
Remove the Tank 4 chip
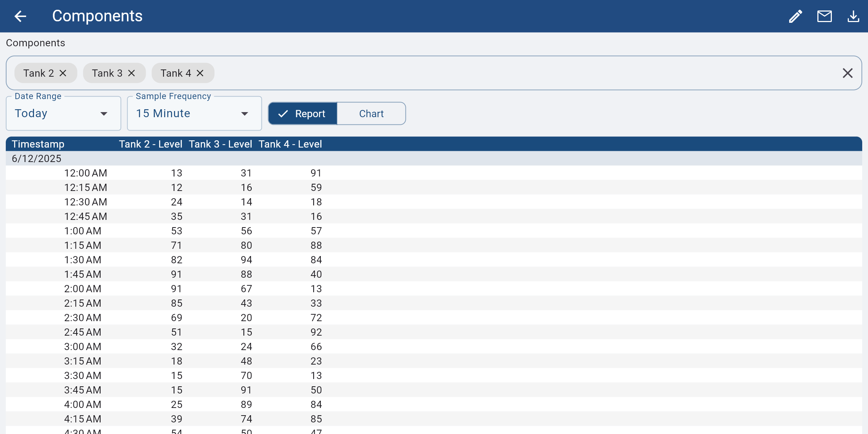click(x=200, y=73)
